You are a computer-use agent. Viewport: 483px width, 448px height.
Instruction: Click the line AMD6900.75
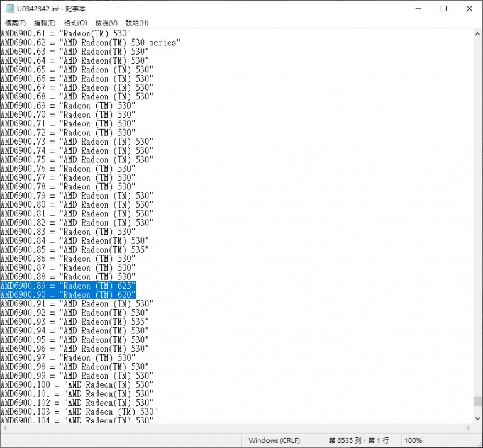click(x=77, y=160)
